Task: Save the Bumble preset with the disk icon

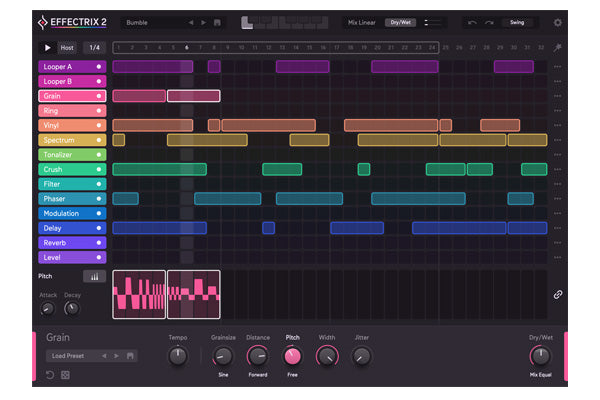Action: 217,22
